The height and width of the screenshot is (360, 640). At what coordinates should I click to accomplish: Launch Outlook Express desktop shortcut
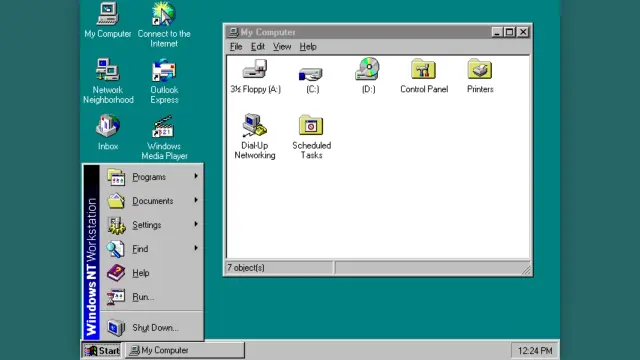(x=164, y=81)
